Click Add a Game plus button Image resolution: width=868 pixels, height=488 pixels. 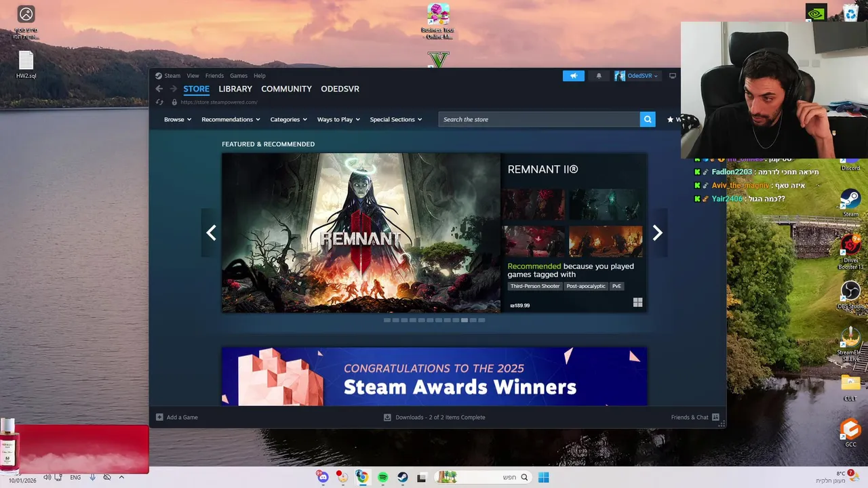159,418
